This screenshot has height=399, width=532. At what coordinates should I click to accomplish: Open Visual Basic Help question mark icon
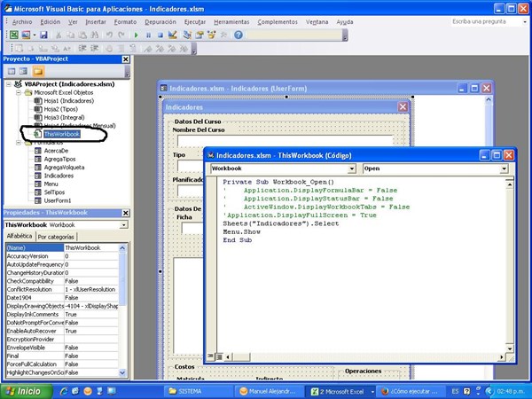(x=239, y=35)
